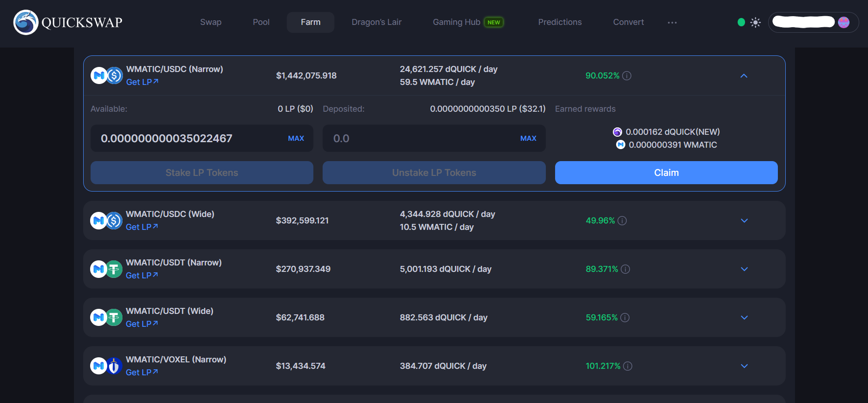Image resolution: width=868 pixels, height=403 pixels.
Task: Click the green network status indicator
Action: [x=741, y=22]
